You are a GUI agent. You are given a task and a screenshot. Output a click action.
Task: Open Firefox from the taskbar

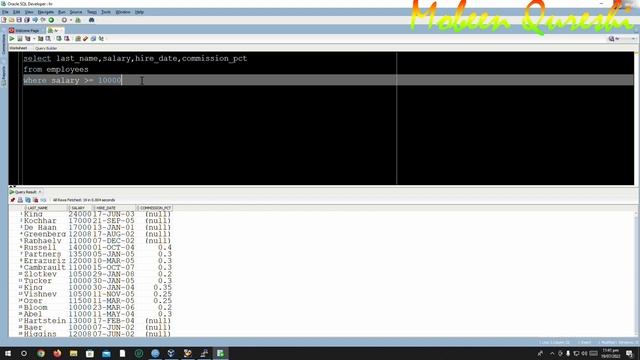[x=57, y=353]
